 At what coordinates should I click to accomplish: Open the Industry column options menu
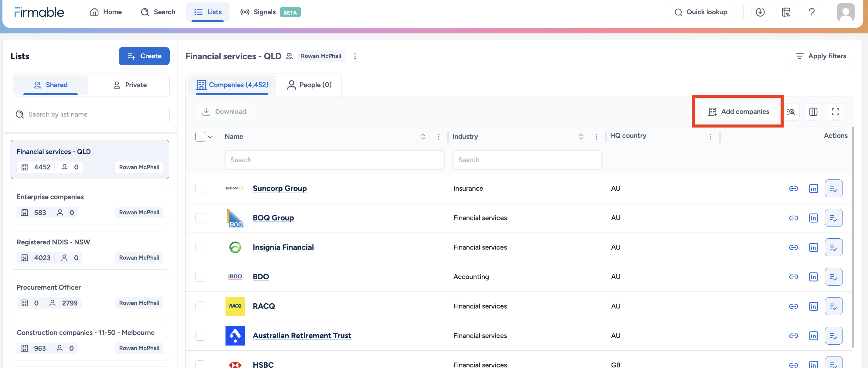pyautogui.click(x=596, y=137)
